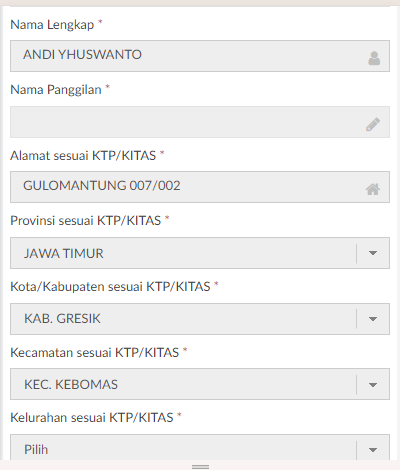The image size is (400, 470).
Task: Expand the Kota/Kabupaten dropdown arrow
Action: click(x=373, y=319)
